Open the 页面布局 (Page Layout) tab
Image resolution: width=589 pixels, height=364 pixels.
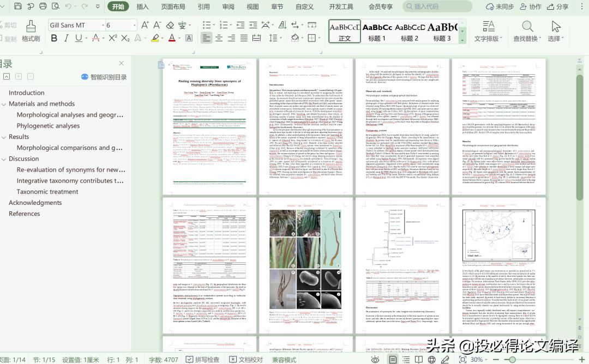pyautogui.click(x=173, y=7)
